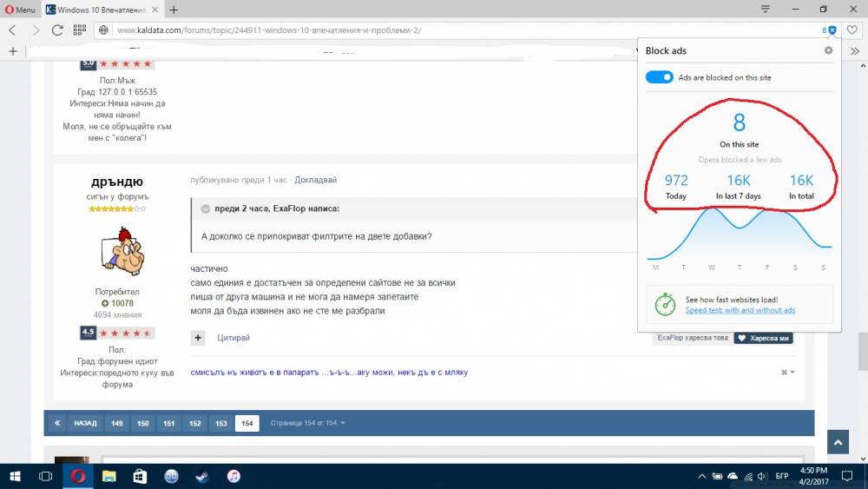The height and width of the screenshot is (489, 868).
Task: Expand bookmarks bar overflow chevron
Action: pos(855,51)
